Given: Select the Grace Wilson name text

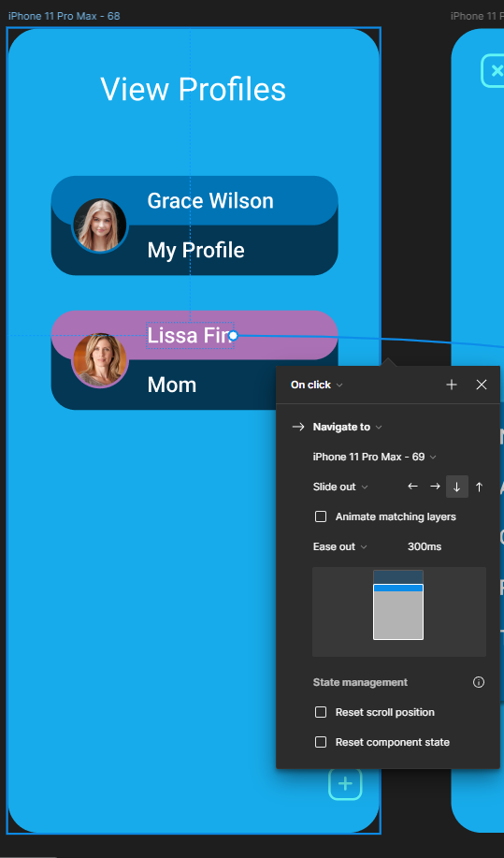Looking at the screenshot, I should (210, 201).
